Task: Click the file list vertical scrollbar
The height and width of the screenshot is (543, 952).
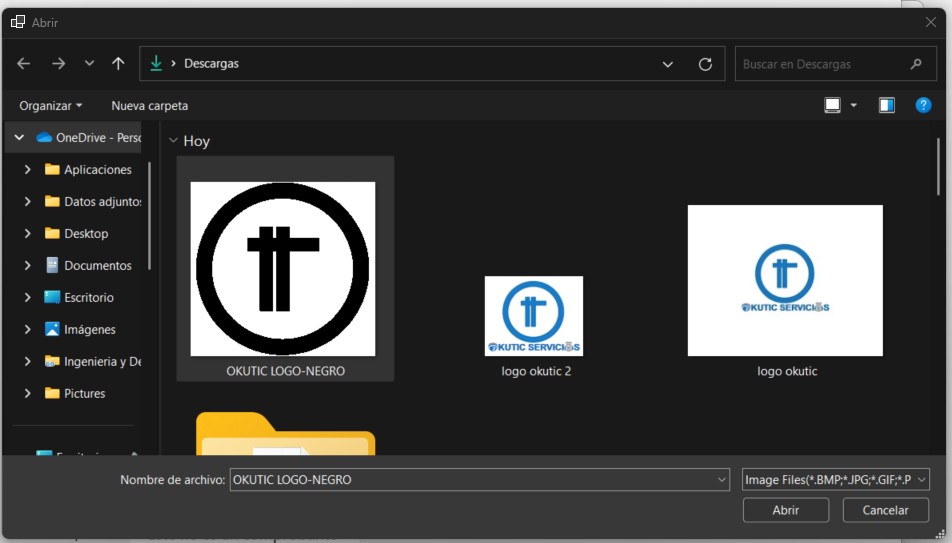Action: (x=938, y=167)
